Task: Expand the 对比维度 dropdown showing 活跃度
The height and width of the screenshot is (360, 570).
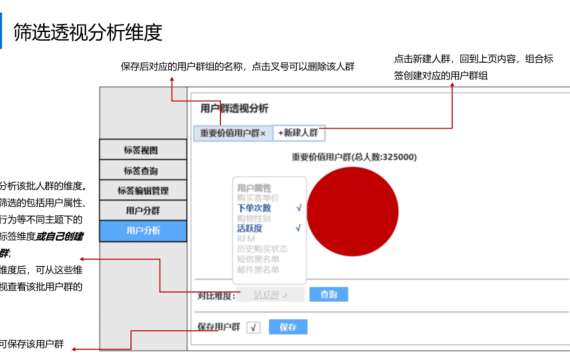Action: pyautogui.click(x=270, y=295)
